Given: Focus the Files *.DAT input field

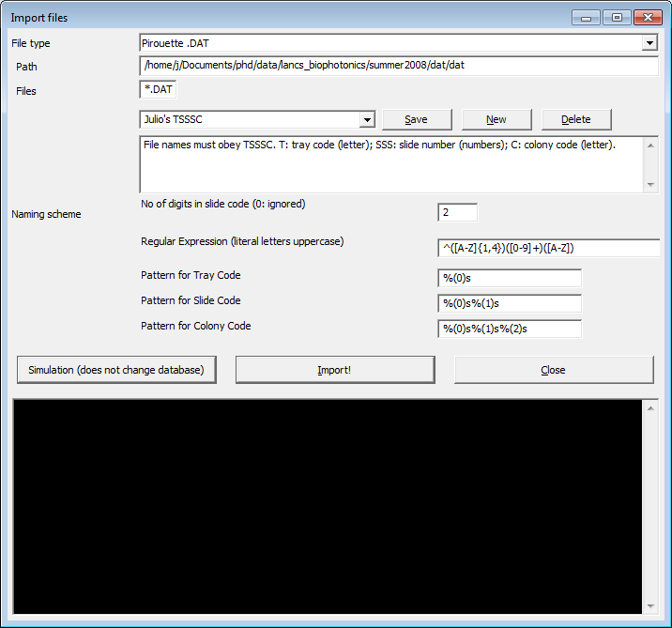Looking at the screenshot, I should pos(158,89).
